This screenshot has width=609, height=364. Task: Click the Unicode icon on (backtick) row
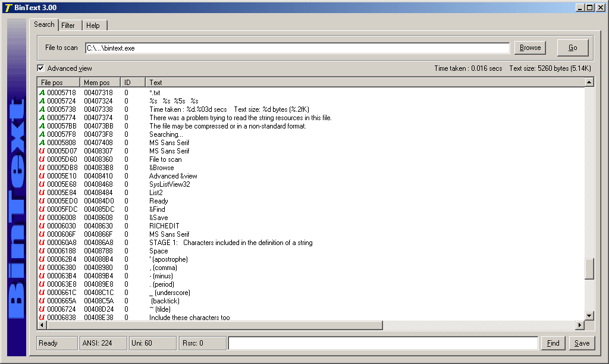[42, 301]
